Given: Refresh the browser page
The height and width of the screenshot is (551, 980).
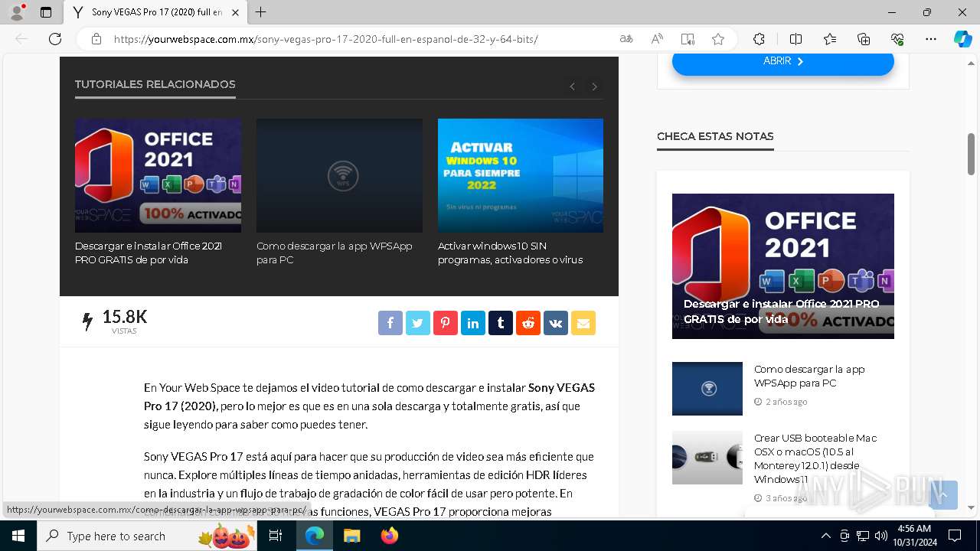Looking at the screenshot, I should point(55,39).
